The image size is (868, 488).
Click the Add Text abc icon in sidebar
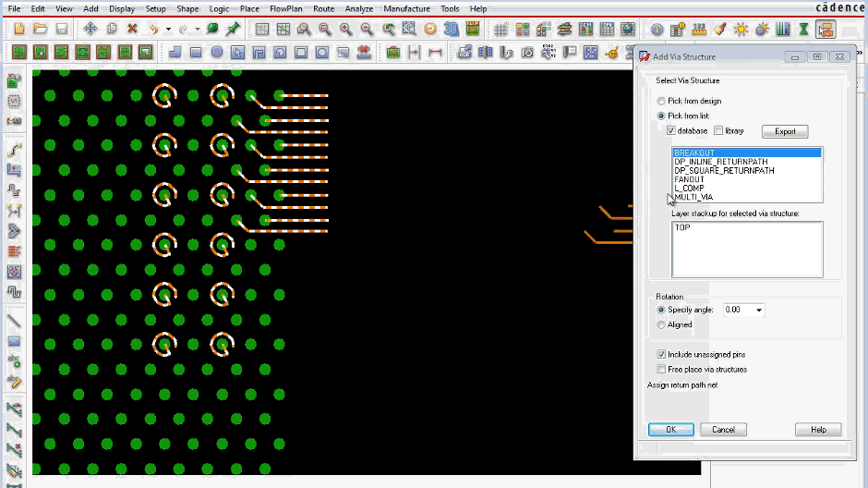tap(15, 360)
